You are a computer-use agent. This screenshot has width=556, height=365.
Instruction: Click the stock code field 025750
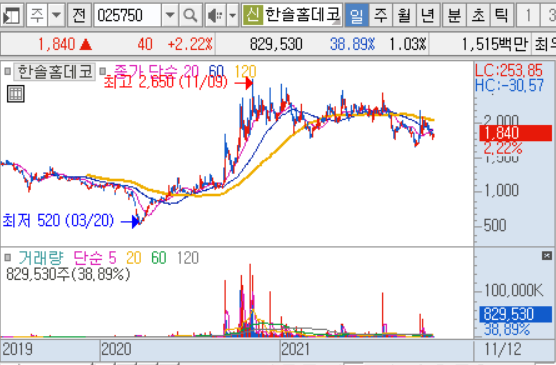coord(128,15)
